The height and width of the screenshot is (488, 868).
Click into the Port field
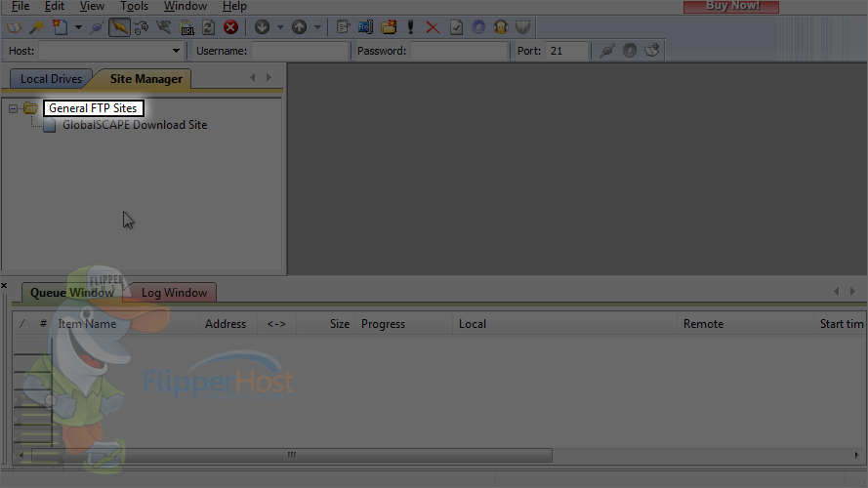point(565,51)
